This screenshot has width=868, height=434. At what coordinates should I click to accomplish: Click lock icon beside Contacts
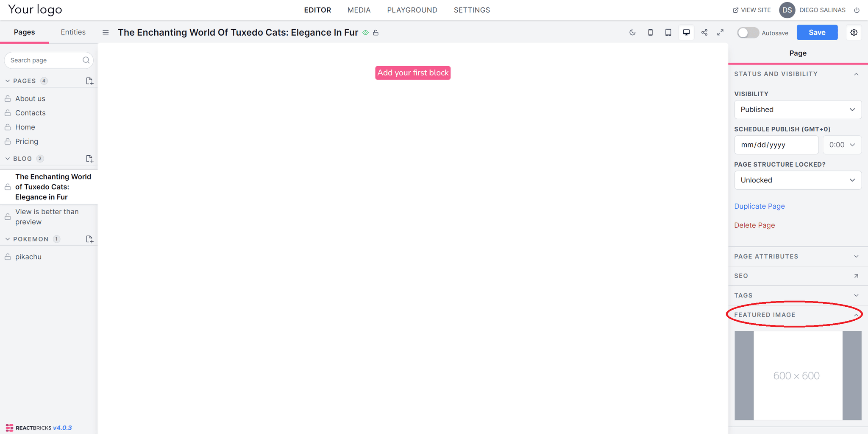click(x=8, y=113)
